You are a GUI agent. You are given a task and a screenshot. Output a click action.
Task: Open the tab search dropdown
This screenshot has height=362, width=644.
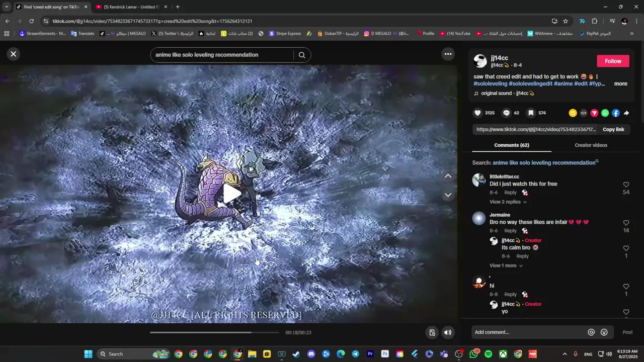[x=6, y=7]
